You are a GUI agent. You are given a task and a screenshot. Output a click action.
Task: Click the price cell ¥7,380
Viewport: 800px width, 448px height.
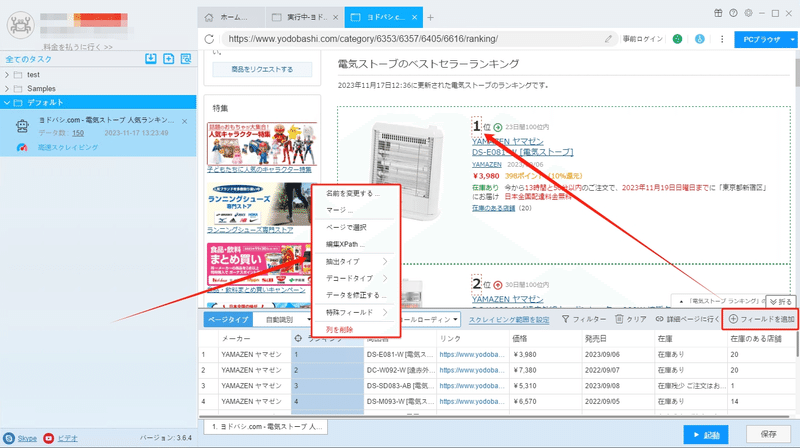tap(546, 370)
